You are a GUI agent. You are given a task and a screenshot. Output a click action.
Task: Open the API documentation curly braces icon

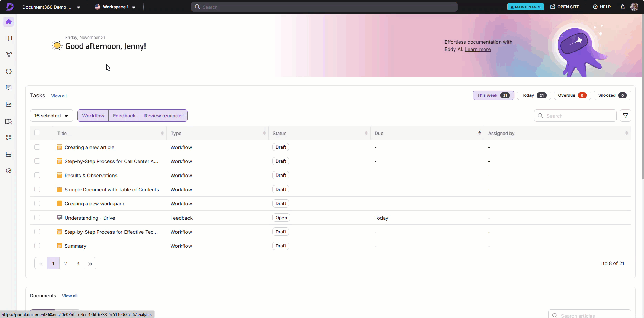(x=9, y=71)
